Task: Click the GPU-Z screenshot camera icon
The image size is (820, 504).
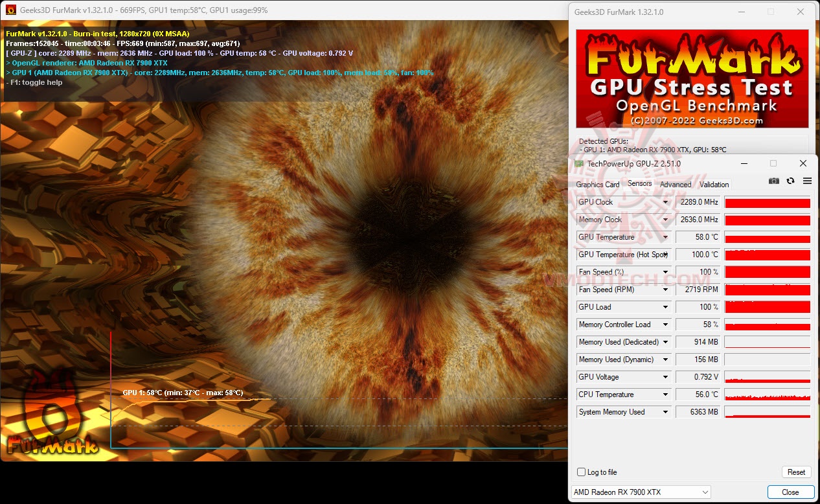Action: (x=773, y=181)
